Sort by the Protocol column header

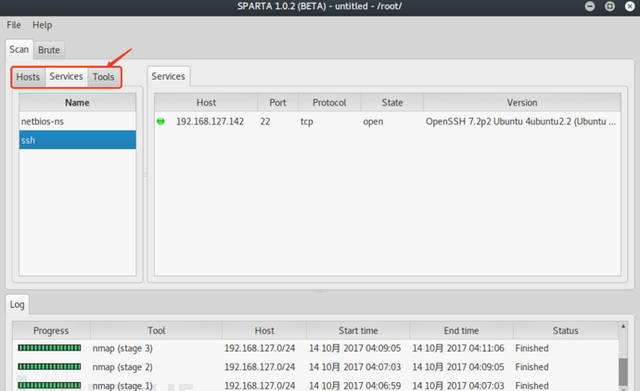tap(329, 102)
